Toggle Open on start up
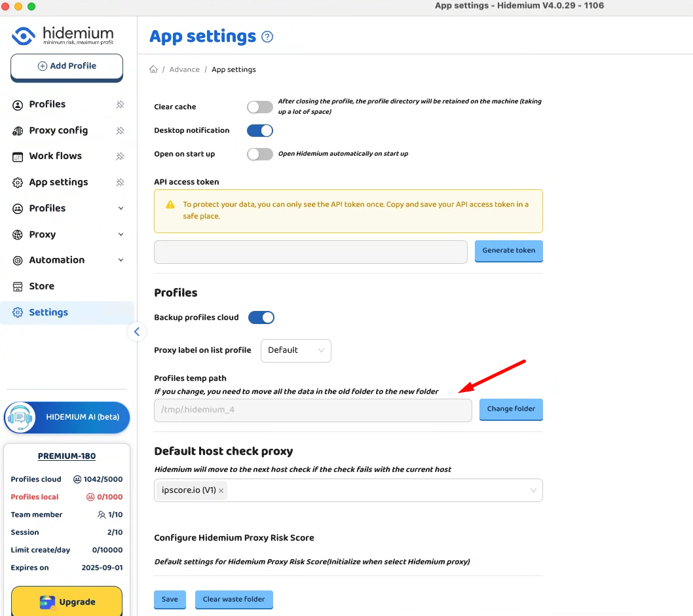Screen dimensions: 693x616 click(x=259, y=154)
